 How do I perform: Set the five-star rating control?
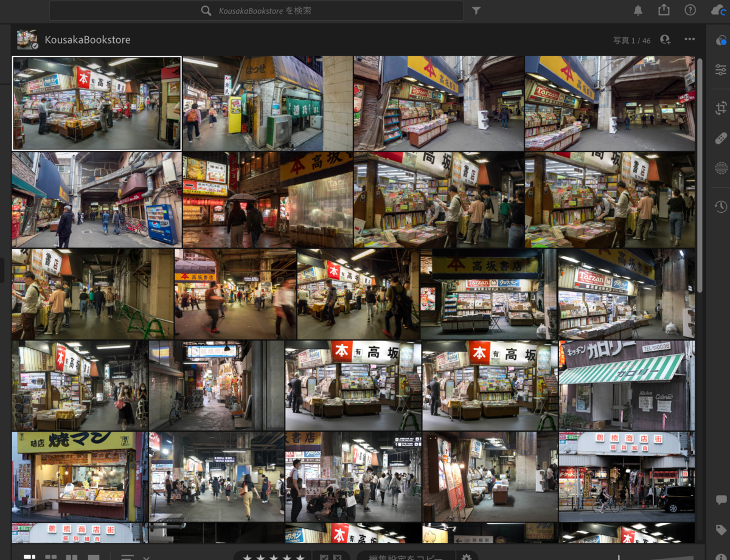tap(273, 556)
